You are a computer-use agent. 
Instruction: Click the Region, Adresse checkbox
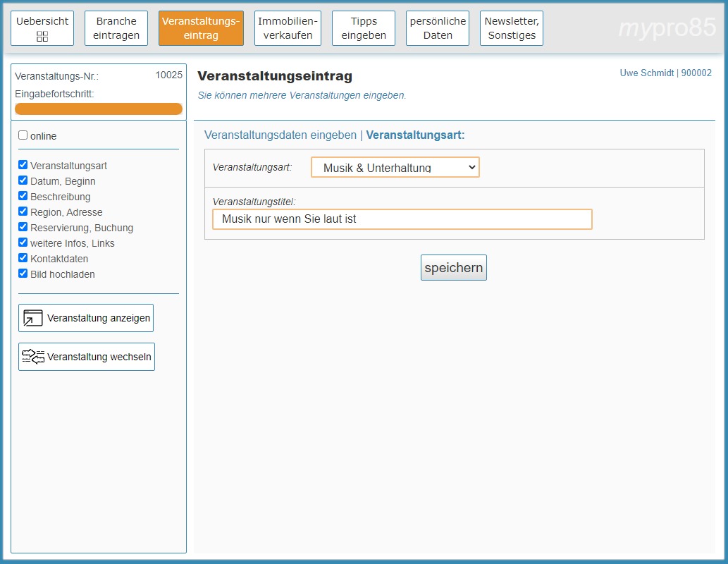click(x=23, y=211)
